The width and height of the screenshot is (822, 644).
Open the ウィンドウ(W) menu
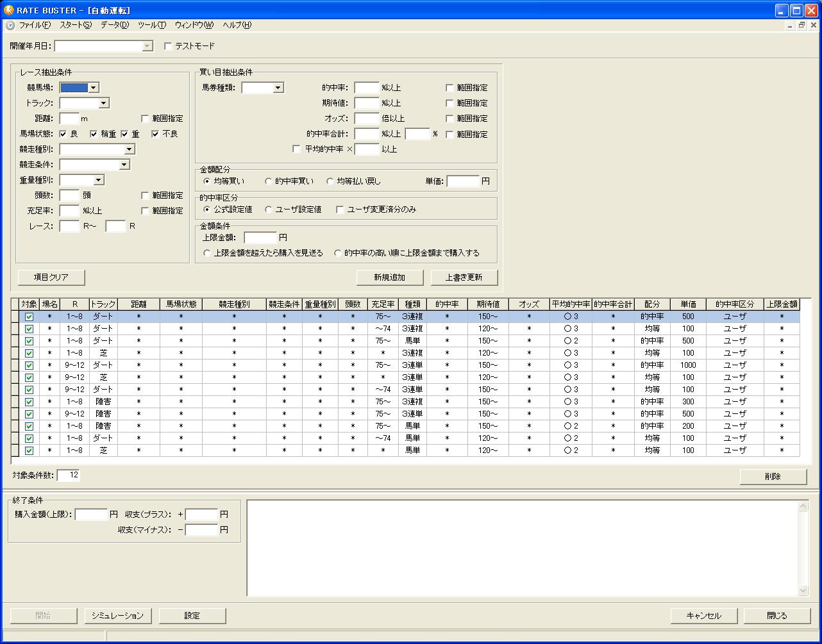194,25
